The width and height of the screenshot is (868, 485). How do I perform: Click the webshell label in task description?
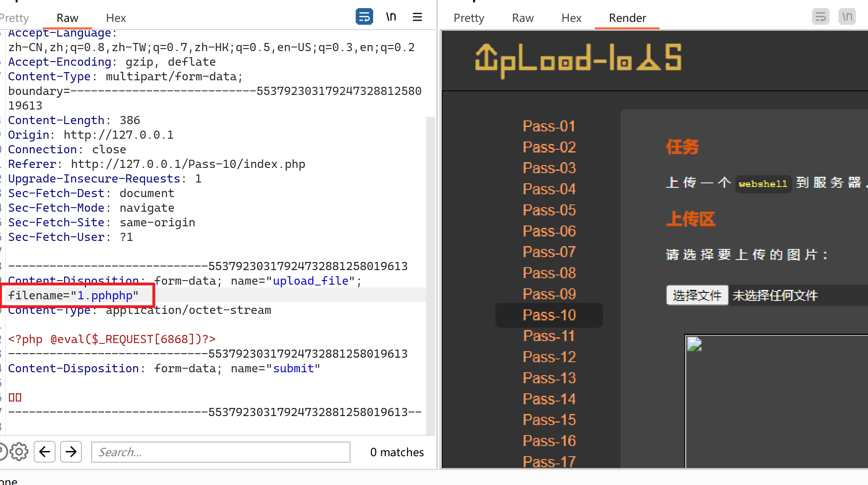click(x=763, y=184)
